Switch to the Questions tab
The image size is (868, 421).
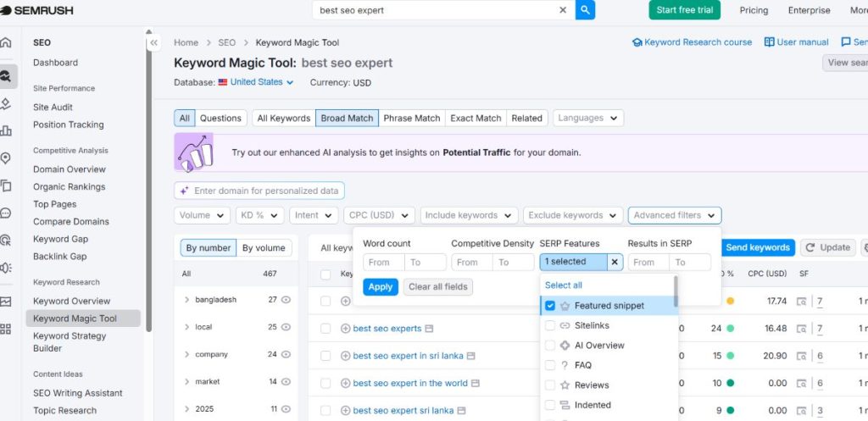tap(220, 118)
